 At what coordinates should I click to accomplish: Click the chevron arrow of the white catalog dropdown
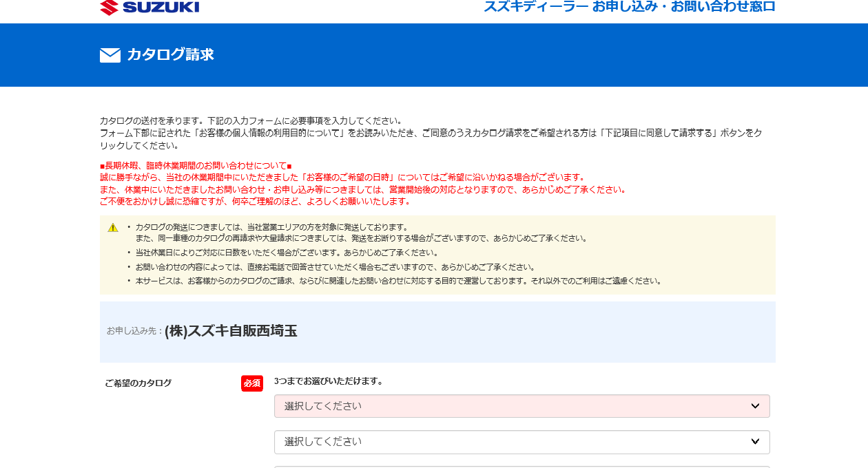755,442
